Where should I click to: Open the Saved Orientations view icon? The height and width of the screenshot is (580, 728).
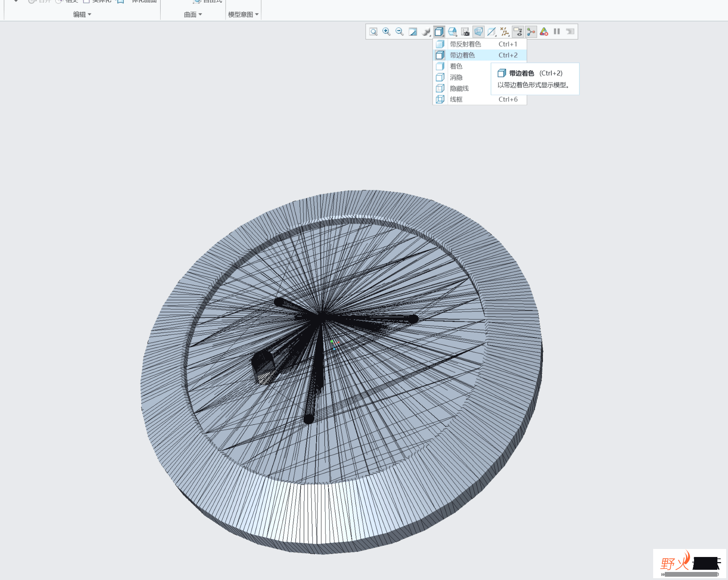[452, 32]
